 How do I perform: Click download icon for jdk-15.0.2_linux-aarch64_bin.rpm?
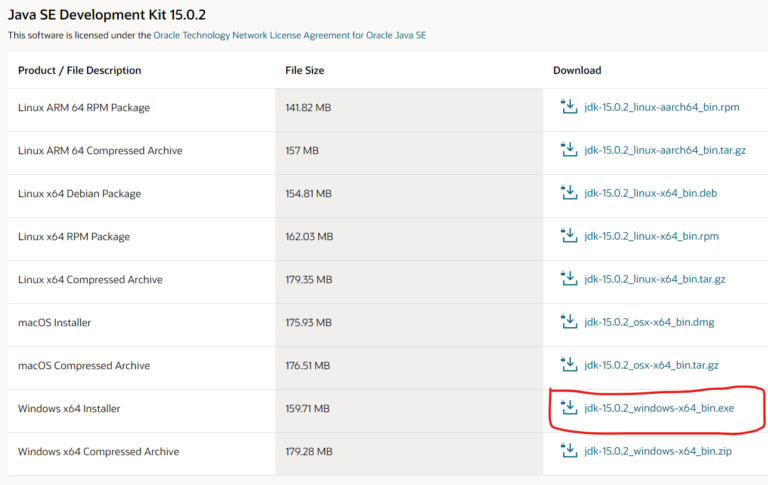tap(569, 106)
